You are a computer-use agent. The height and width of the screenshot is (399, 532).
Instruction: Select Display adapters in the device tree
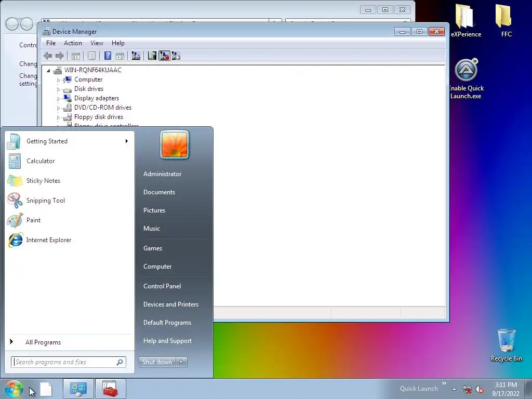pyautogui.click(x=97, y=98)
